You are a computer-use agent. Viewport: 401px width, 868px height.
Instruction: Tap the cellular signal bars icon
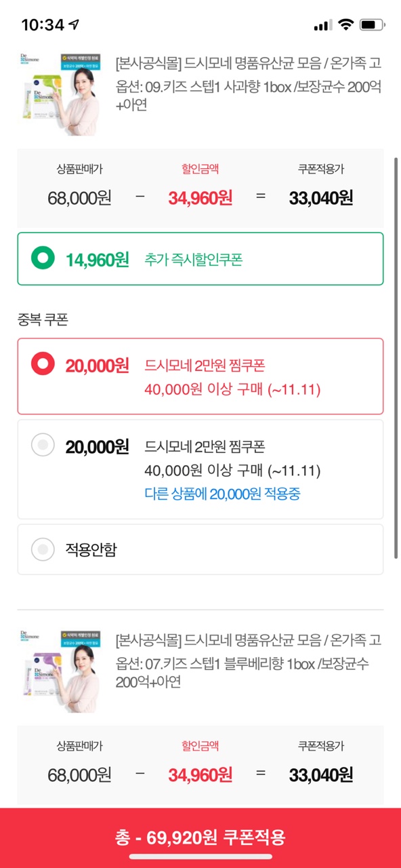tap(323, 26)
